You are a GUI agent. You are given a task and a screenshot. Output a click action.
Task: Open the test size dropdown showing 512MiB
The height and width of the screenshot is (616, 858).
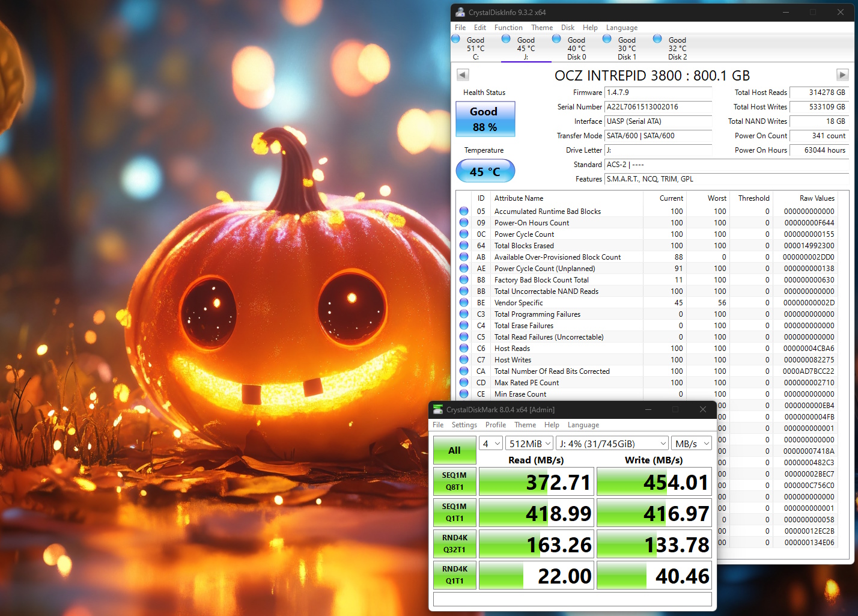[x=529, y=444]
